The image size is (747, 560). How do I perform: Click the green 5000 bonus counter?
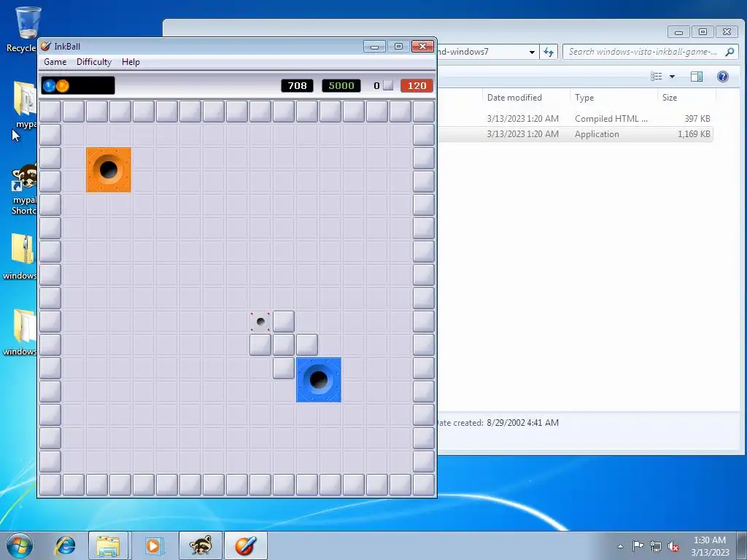341,86
